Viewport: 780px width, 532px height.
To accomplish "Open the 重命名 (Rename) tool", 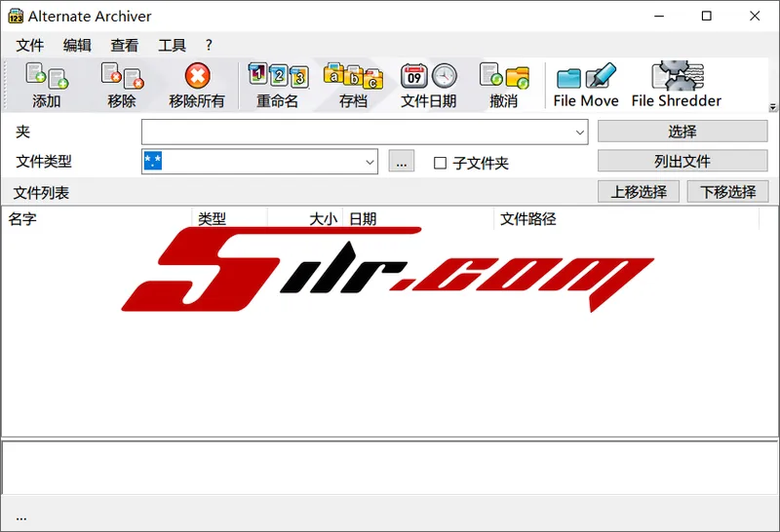I will click(278, 85).
